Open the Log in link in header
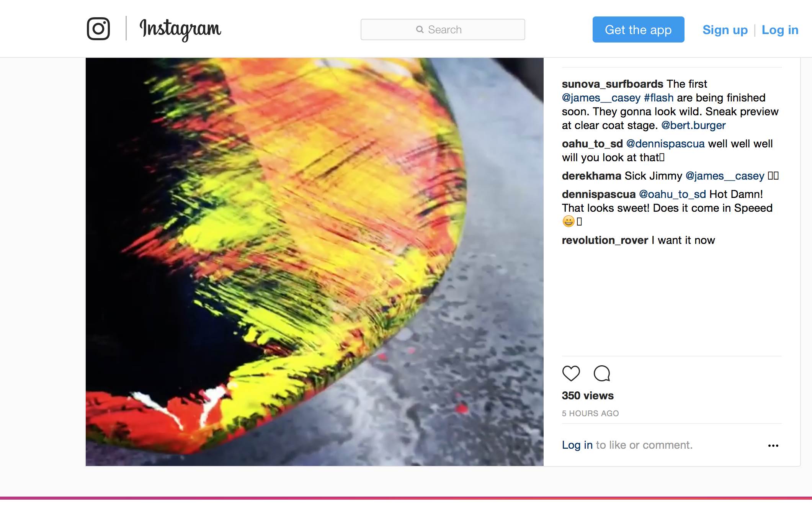Image resolution: width=812 pixels, height=510 pixels. coord(780,30)
